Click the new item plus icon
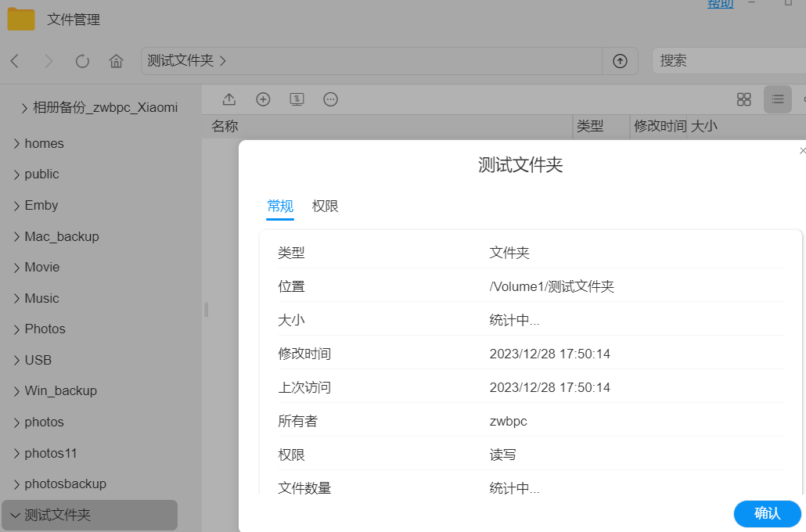This screenshot has width=806, height=532. coord(263,99)
